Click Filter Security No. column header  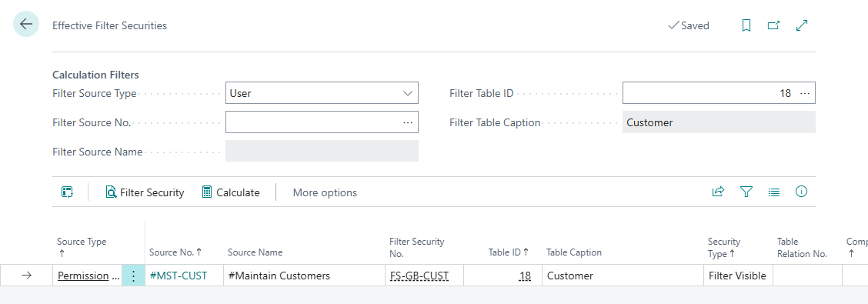[x=417, y=248]
